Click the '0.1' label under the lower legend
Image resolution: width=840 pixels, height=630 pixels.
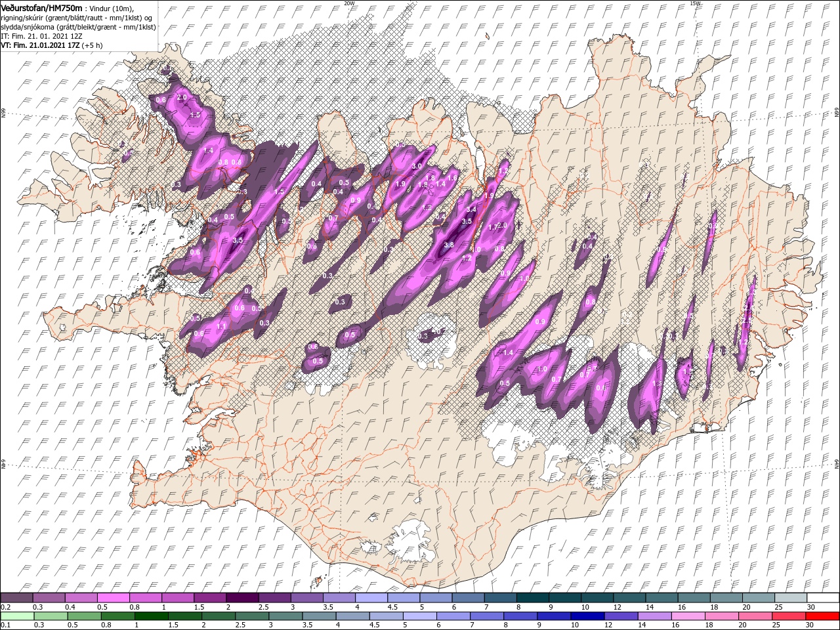click(x=6, y=625)
